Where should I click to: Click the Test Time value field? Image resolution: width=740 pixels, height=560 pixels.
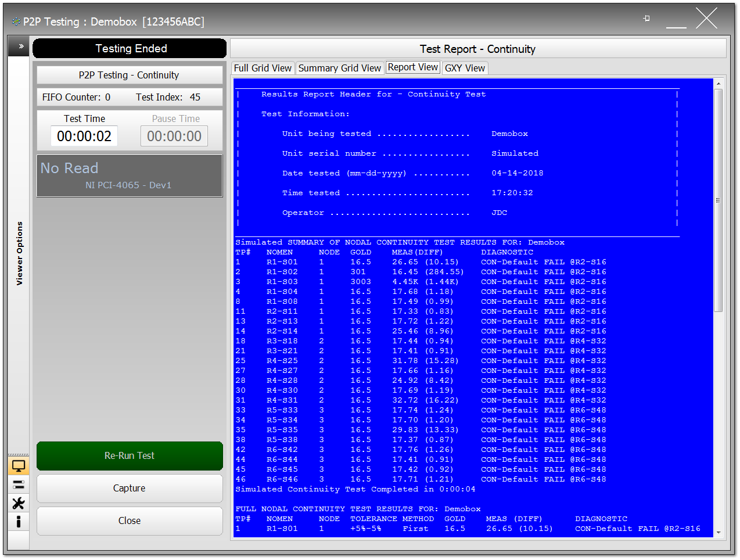point(84,137)
